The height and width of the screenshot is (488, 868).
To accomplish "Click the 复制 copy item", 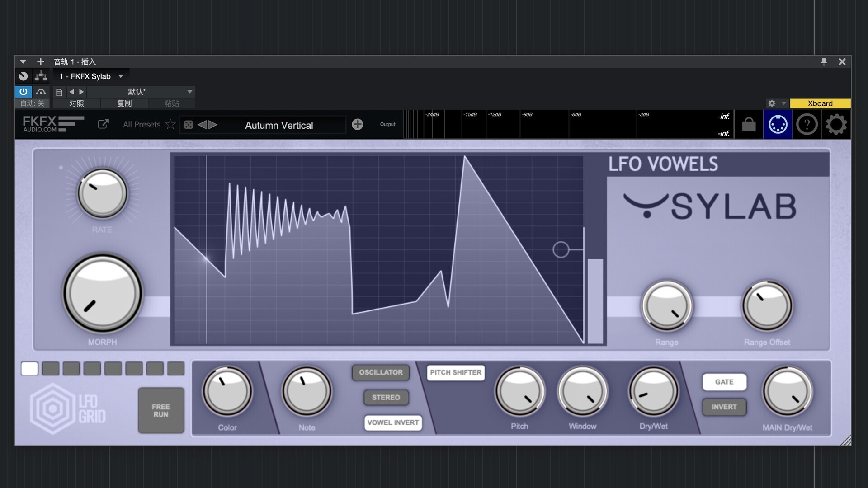I will 124,103.
